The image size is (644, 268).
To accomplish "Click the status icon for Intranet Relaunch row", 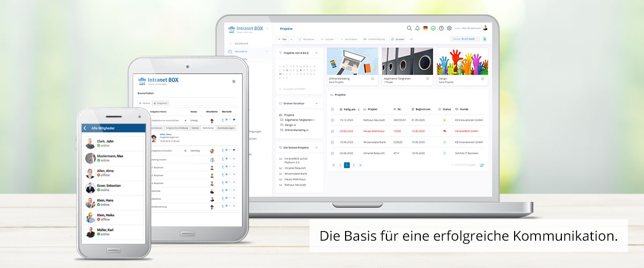I will click(x=444, y=153).
